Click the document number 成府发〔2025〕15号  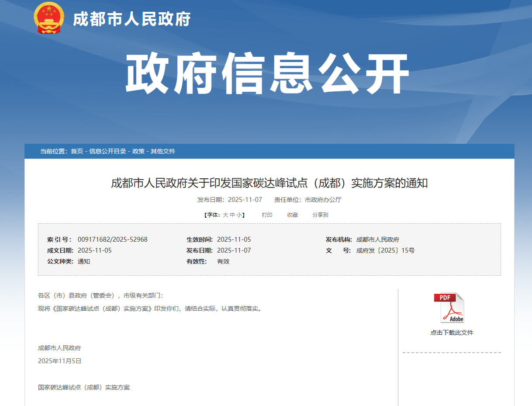click(x=385, y=250)
